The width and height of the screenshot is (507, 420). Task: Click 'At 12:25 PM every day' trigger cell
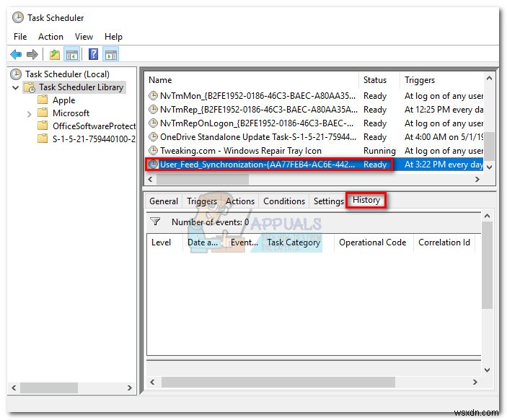444,110
